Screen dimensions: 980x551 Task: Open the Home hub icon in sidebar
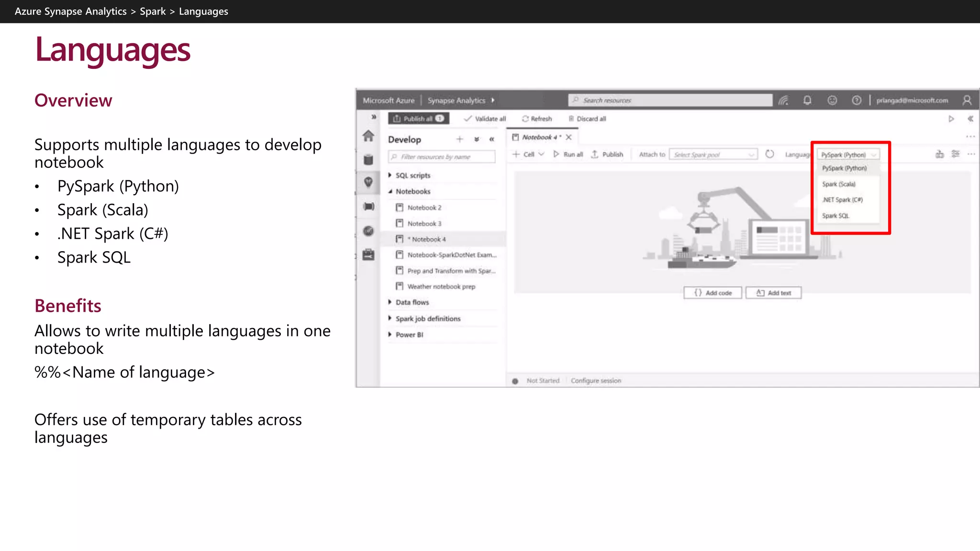coord(368,136)
